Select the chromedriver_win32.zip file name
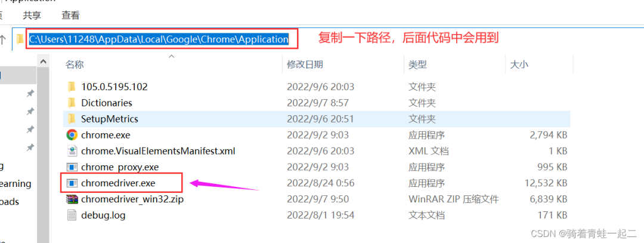The image size is (644, 243). pyautogui.click(x=132, y=199)
